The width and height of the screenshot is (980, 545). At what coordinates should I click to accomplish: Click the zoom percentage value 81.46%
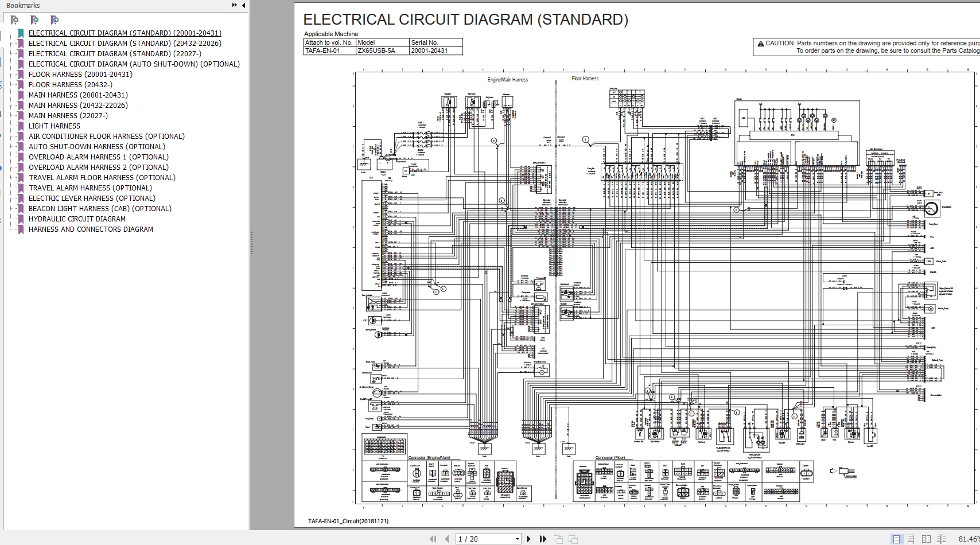click(969, 539)
